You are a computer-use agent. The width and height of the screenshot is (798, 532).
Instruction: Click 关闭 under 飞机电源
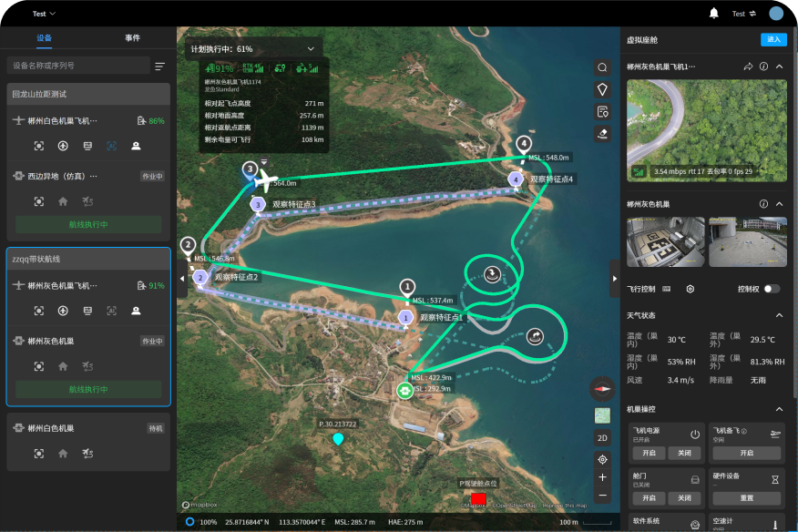(682, 453)
